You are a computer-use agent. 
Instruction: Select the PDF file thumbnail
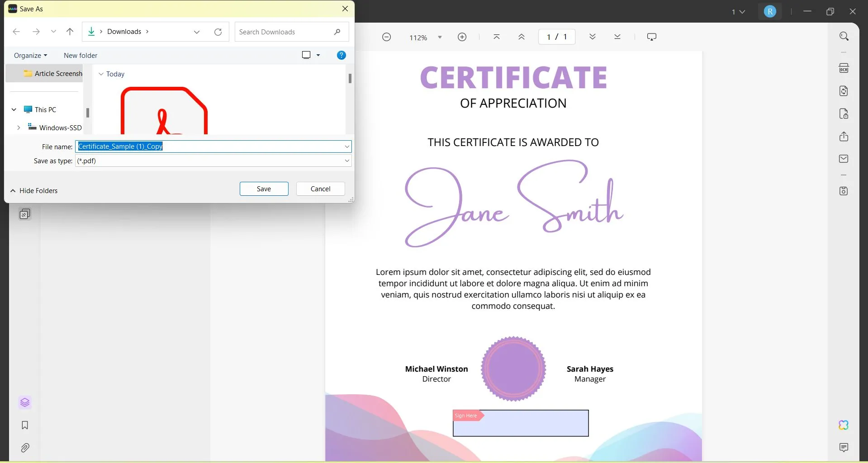164,111
